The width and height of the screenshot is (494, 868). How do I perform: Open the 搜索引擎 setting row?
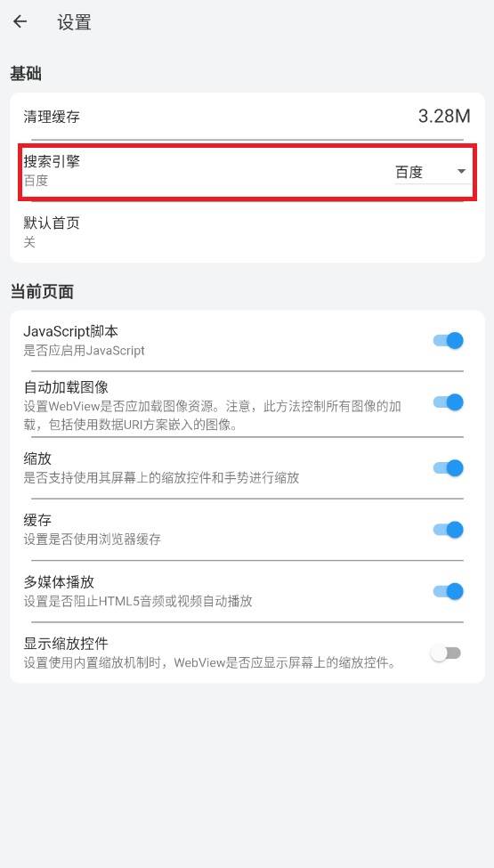[x=247, y=171]
